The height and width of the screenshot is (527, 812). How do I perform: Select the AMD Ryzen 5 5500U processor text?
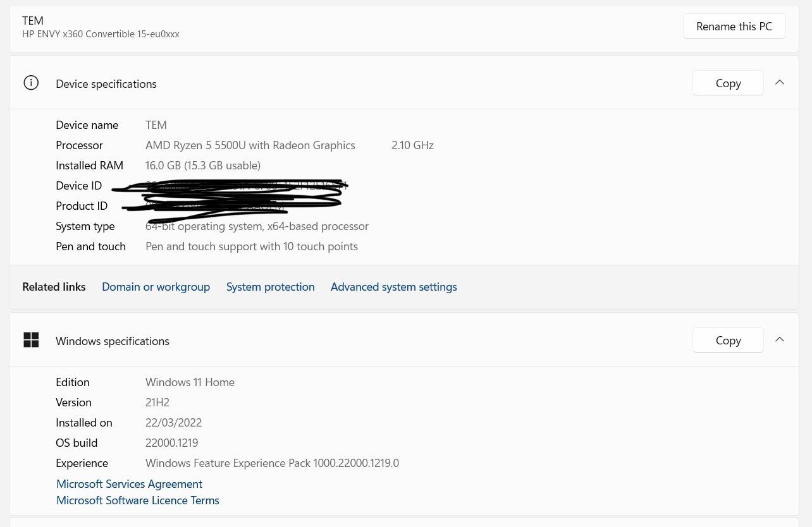pyautogui.click(x=250, y=145)
